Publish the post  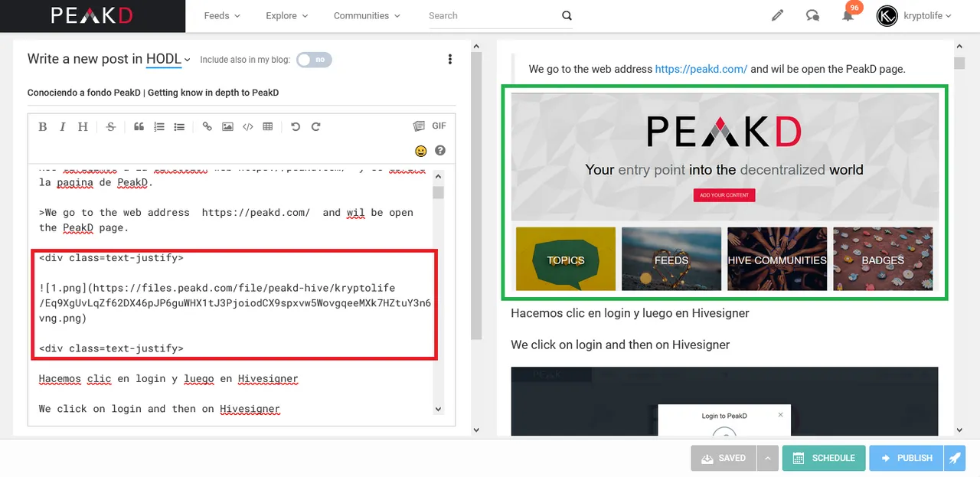click(x=906, y=458)
